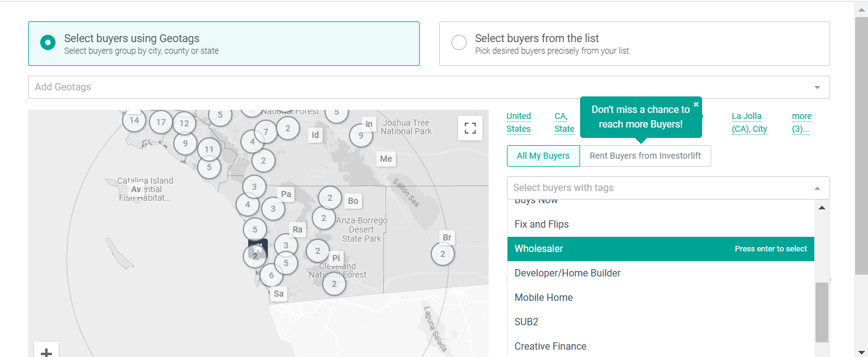Choose Select buyers using Geotags radio button
This screenshot has height=357, width=868.
48,43
